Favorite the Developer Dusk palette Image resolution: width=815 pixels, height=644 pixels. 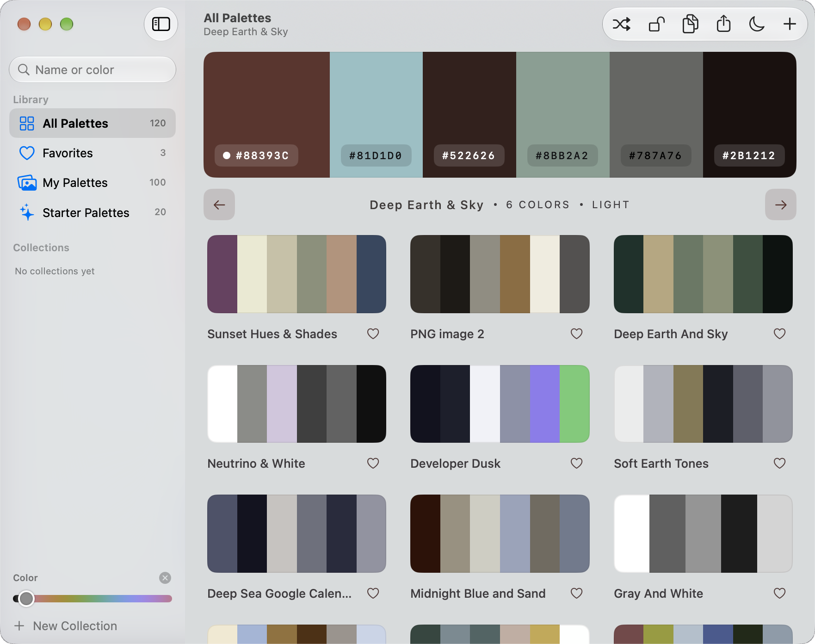[576, 463]
